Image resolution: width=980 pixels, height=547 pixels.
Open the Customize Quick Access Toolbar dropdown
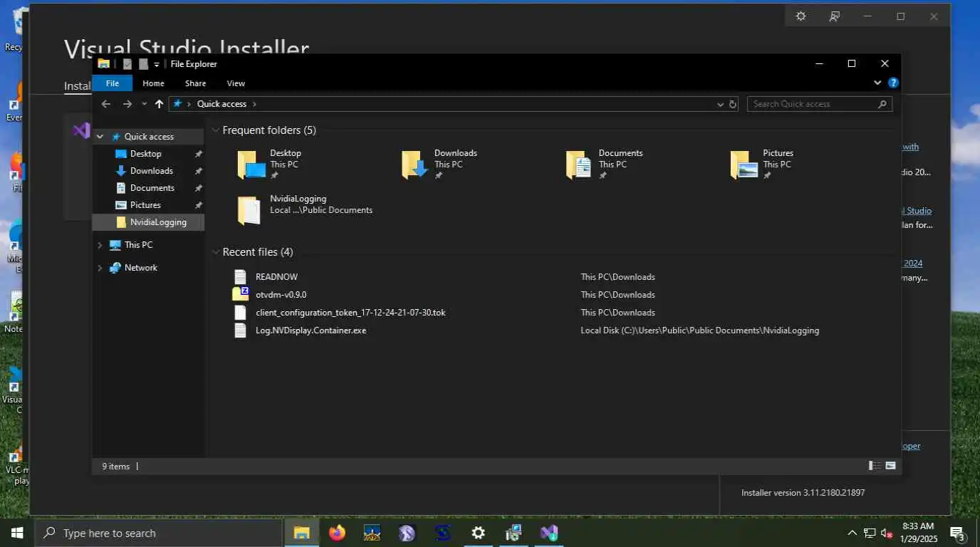(157, 64)
